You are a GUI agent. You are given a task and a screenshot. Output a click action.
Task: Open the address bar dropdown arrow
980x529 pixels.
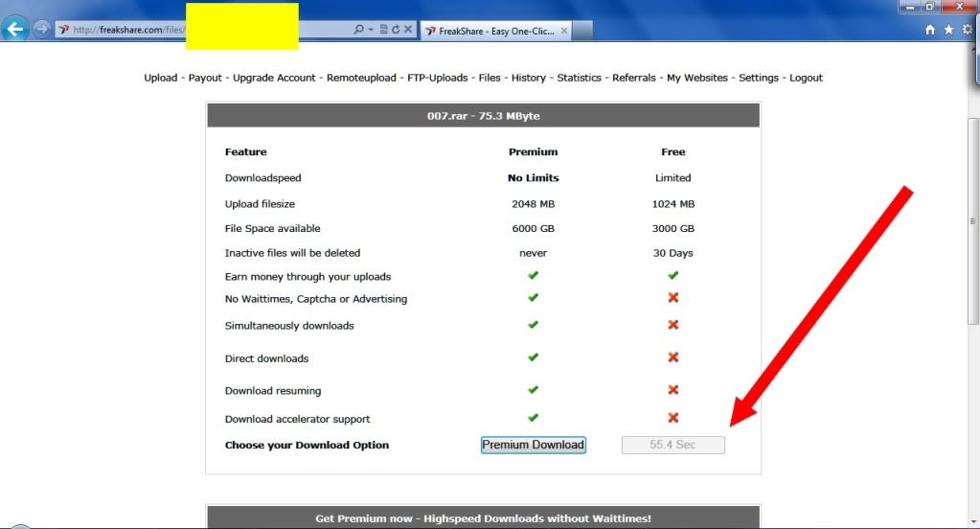click(x=371, y=30)
